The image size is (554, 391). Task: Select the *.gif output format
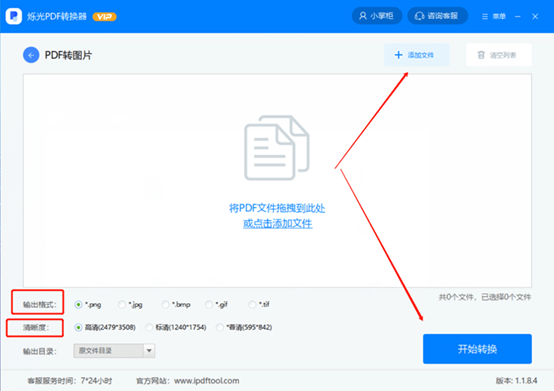[x=217, y=304]
